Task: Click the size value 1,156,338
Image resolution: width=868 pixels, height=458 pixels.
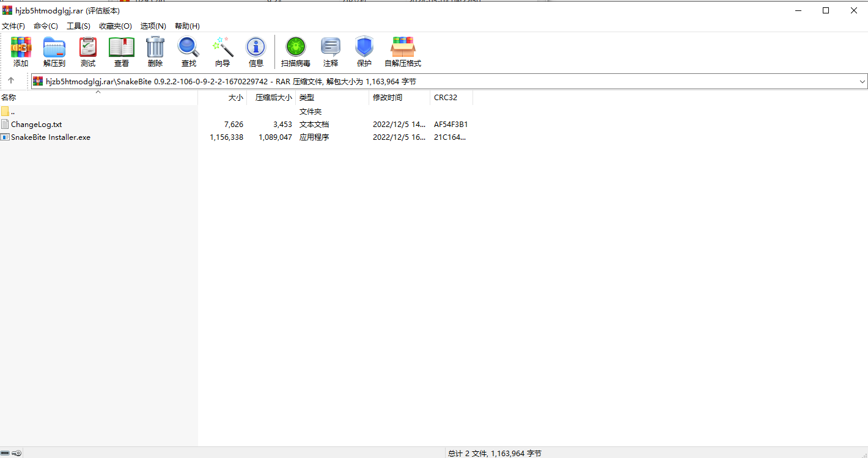Action: coord(227,137)
